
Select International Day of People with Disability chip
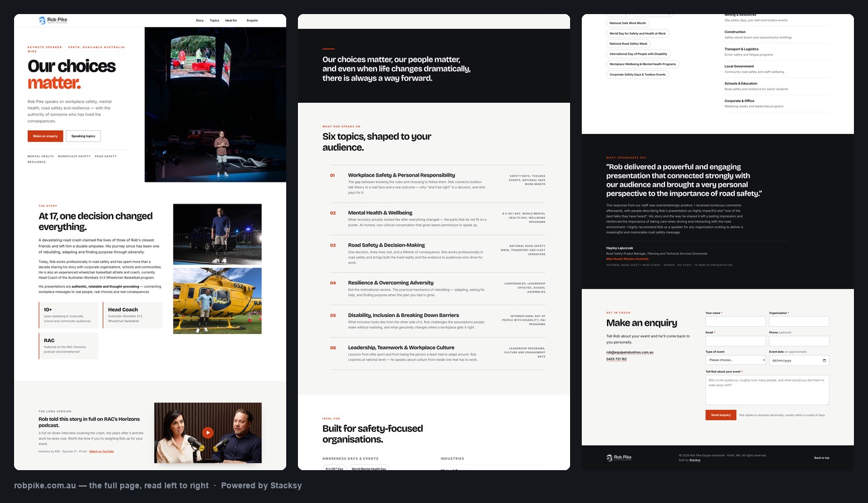(x=638, y=54)
